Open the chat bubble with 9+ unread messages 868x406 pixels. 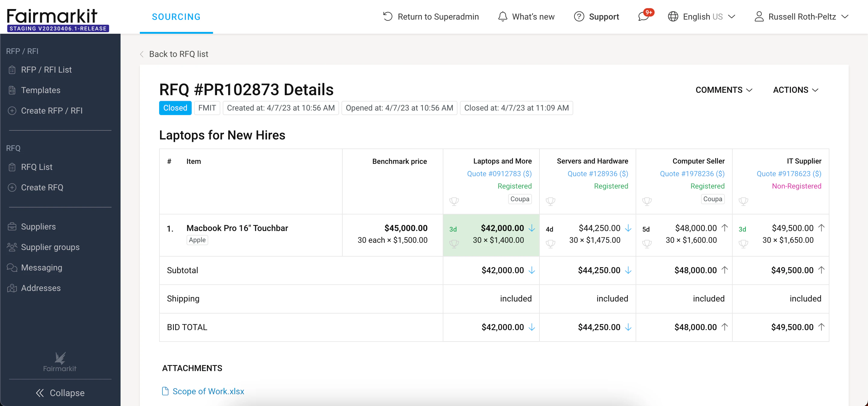point(644,17)
